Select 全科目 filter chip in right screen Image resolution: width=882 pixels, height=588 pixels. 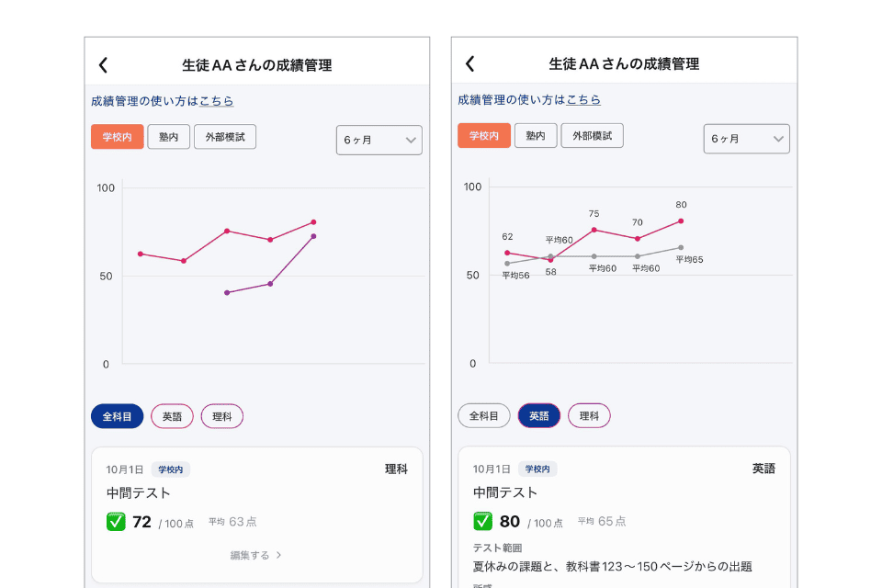click(x=484, y=415)
